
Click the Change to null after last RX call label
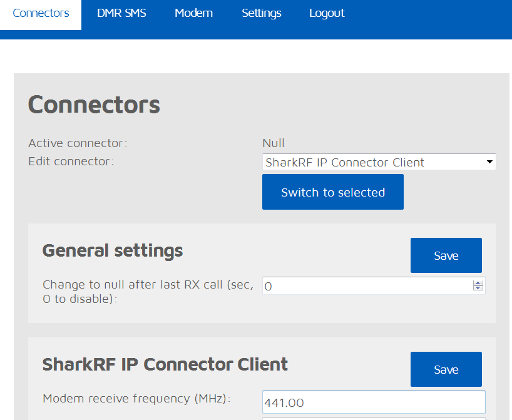tap(148, 292)
